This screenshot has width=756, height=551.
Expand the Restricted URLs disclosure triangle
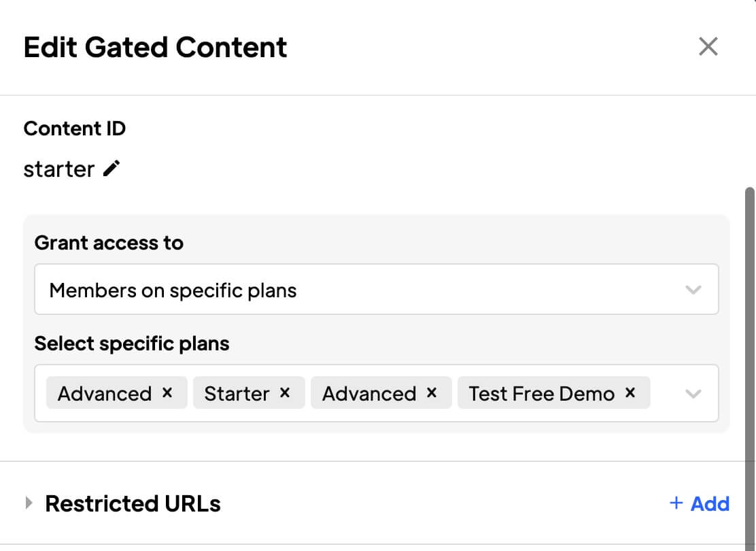tap(29, 503)
